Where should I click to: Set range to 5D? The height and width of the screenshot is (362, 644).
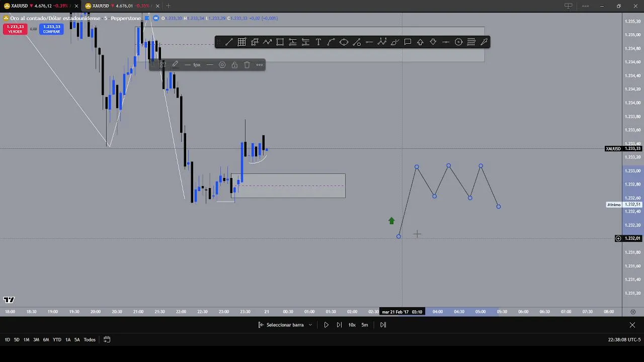point(17,340)
